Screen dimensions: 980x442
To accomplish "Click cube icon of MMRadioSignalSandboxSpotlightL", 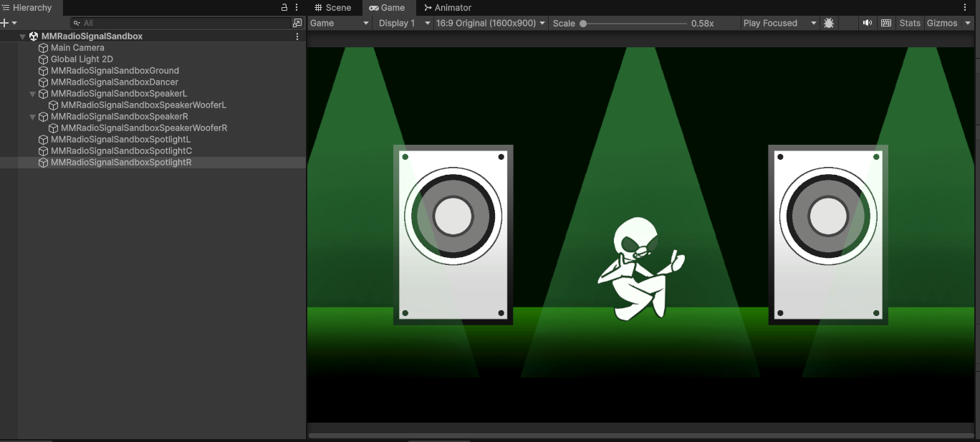I will [x=43, y=140].
